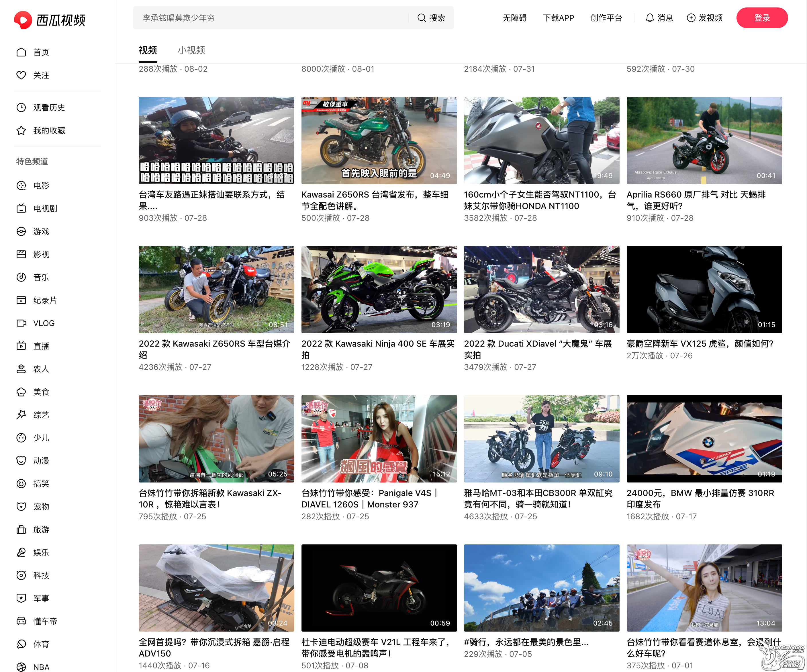Select the 美食 channel icon
Viewport: 807px width, 672px height.
(x=21, y=392)
